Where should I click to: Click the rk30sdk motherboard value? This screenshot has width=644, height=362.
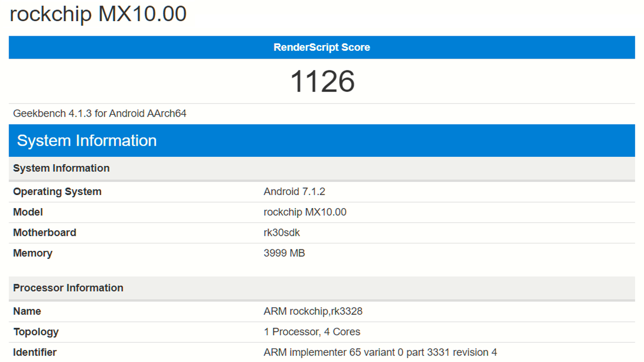(282, 233)
